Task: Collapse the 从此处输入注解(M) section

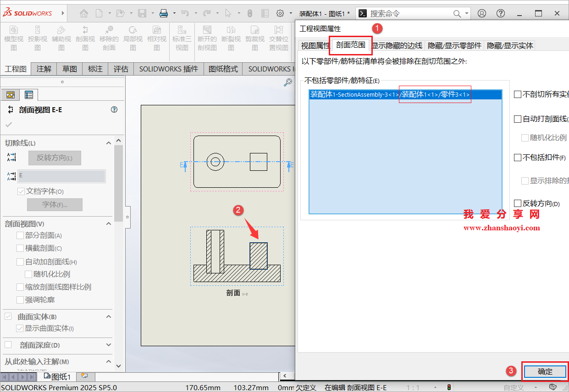Action: [x=109, y=361]
